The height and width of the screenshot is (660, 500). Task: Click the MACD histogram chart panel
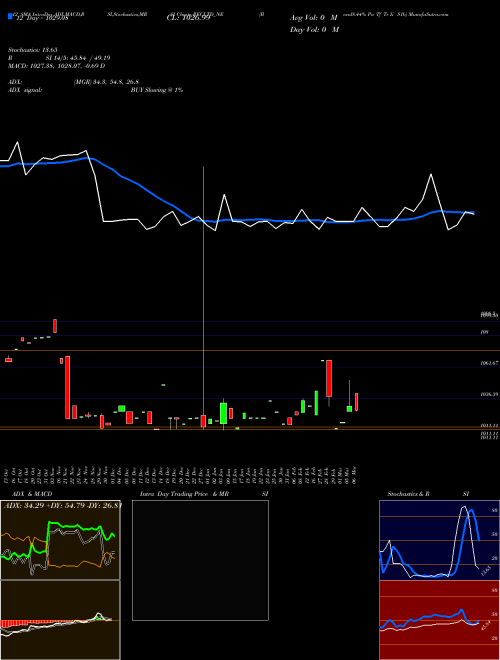click(x=60, y=620)
